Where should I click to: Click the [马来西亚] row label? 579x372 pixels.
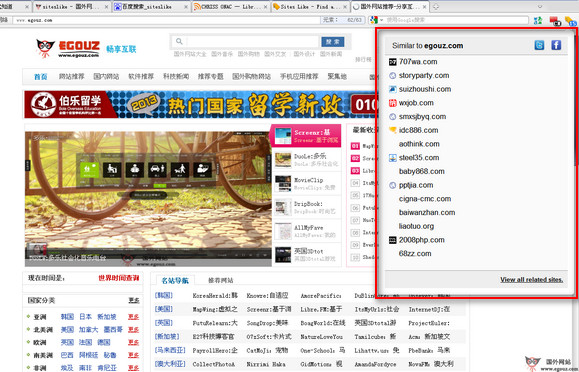coord(170,350)
